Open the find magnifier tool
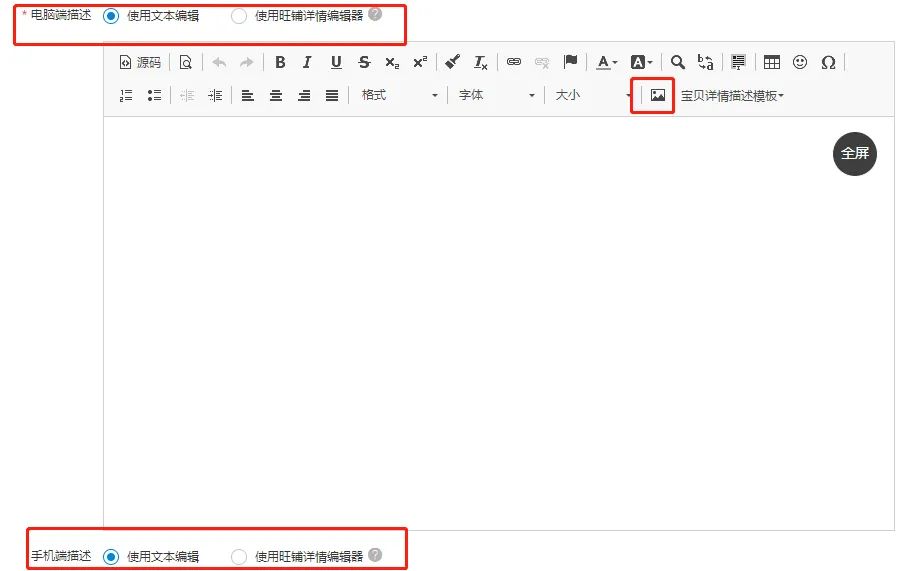The height and width of the screenshot is (571, 922). (x=678, y=62)
